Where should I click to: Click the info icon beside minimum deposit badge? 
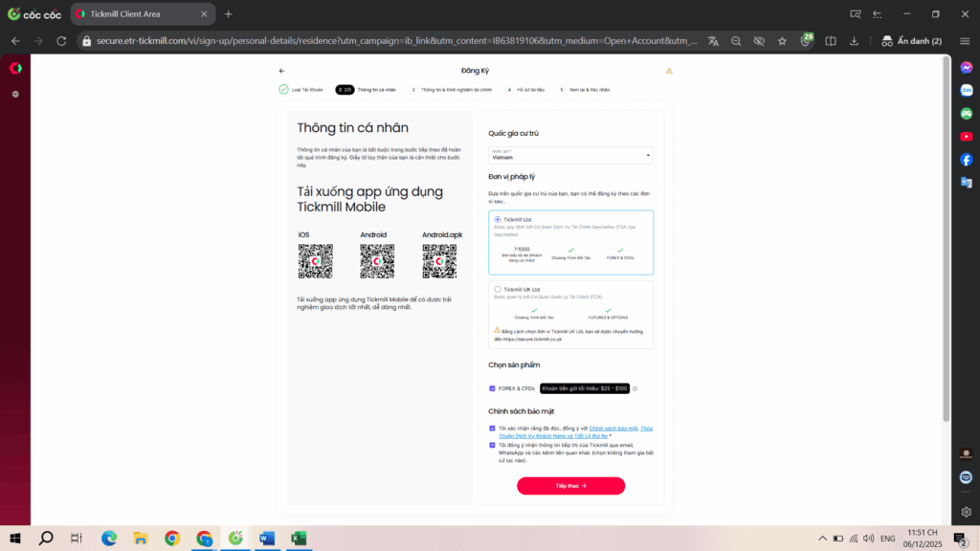tap(635, 388)
